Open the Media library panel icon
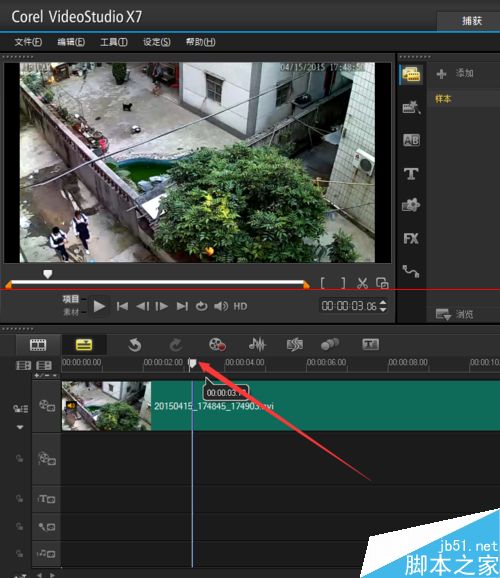Image resolution: width=500 pixels, height=578 pixels. [412, 75]
